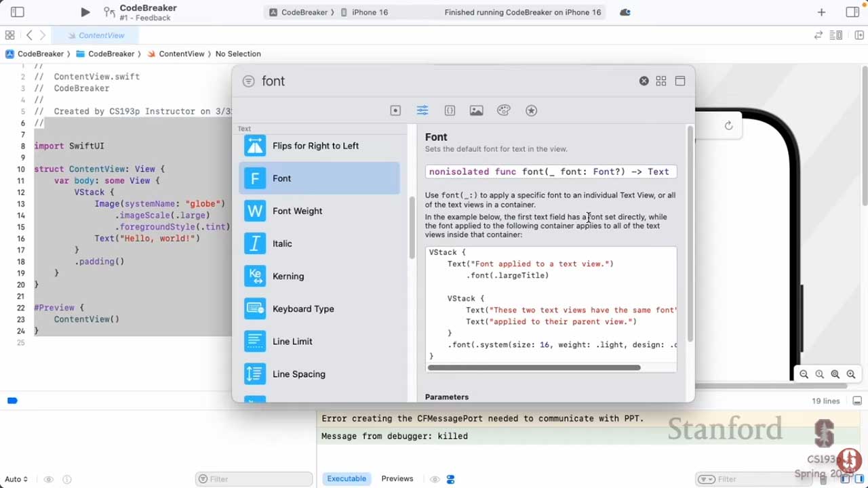This screenshot has height=488, width=868.
Task: Open the image media library icon
Action: click(x=477, y=110)
